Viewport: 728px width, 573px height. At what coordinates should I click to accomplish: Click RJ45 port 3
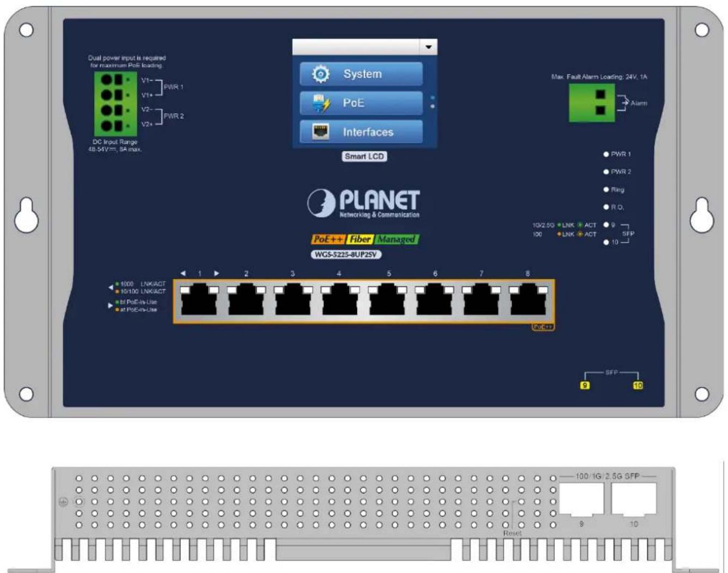click(x=293, y=300)
